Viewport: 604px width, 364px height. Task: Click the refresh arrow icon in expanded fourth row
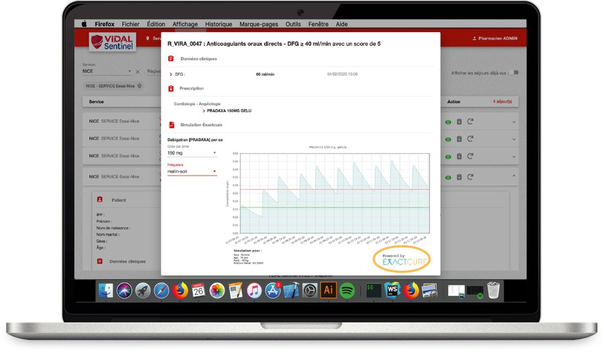[x=470, y=177]
